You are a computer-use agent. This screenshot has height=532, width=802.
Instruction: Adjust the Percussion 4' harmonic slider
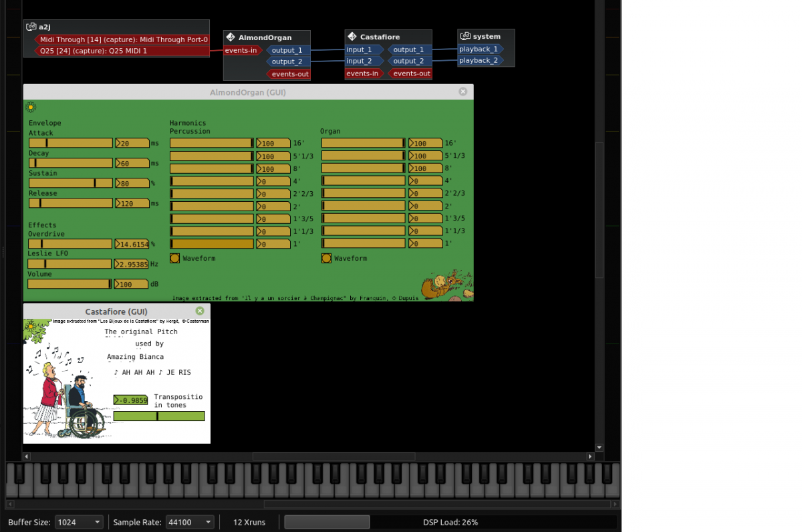212,181
